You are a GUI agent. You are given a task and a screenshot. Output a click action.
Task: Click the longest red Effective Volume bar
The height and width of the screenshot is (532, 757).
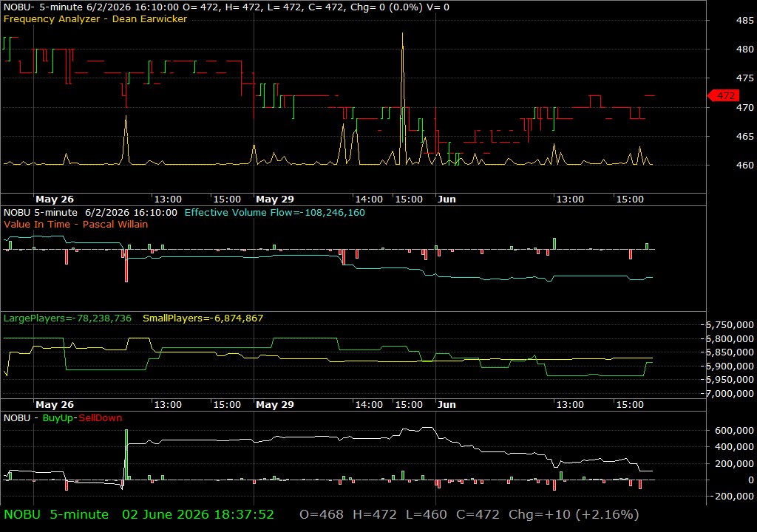[x=126, y=265]
